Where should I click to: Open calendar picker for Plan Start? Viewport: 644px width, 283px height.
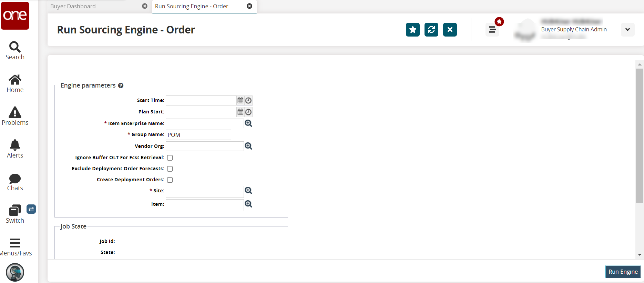pos(241,112)
